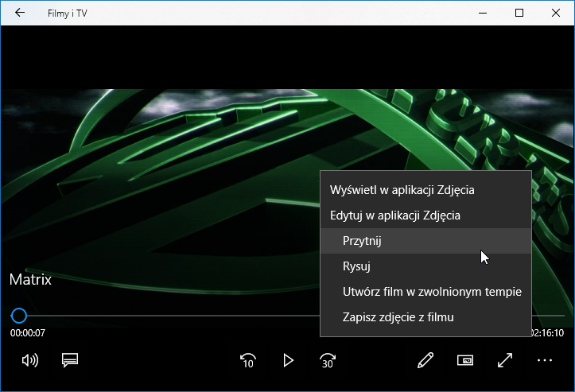The height and width of the screenshot is (392, 575).
Task: Choose Rysuj menu entry
Action: coord(425,266)
